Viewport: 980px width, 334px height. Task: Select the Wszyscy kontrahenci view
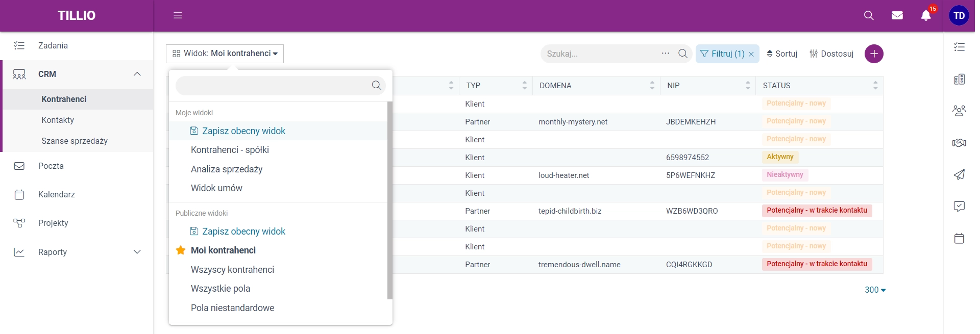click(232, 270)
